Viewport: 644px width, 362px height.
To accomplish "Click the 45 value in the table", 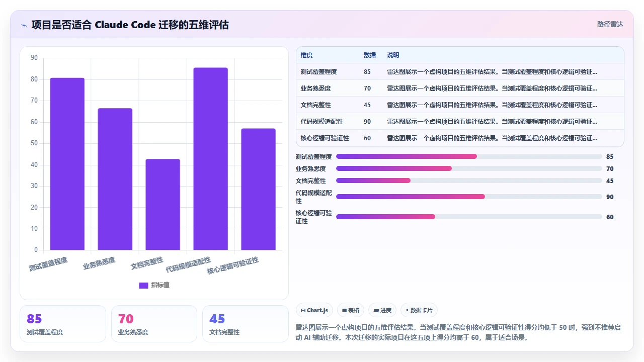I will point(367,105).
